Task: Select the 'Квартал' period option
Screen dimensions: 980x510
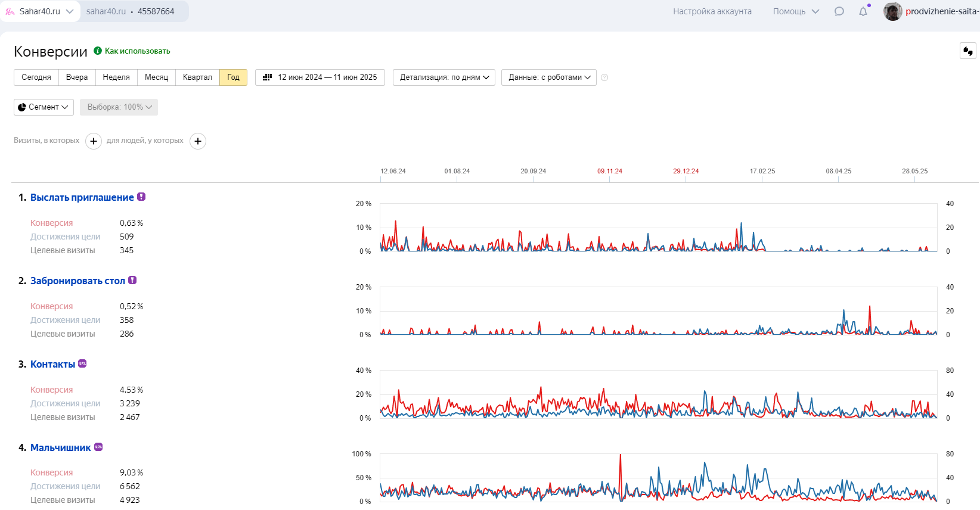Action: [x=197, y=77]
